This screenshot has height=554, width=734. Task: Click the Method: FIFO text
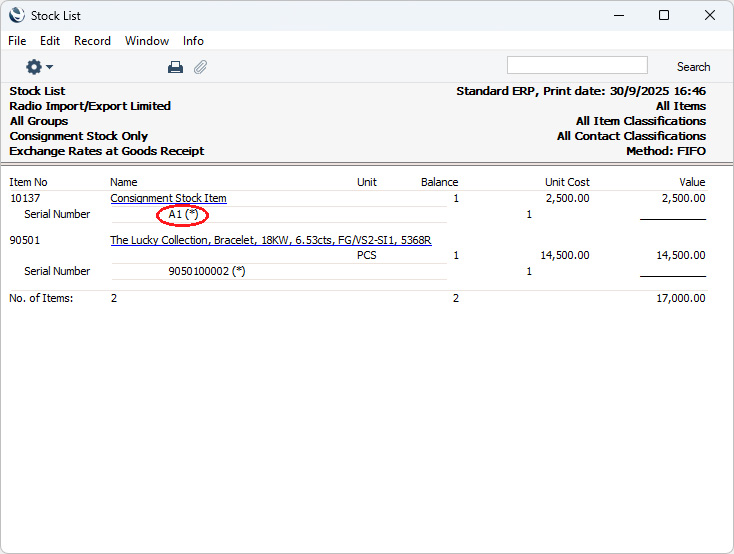click(x=666, y=151)
